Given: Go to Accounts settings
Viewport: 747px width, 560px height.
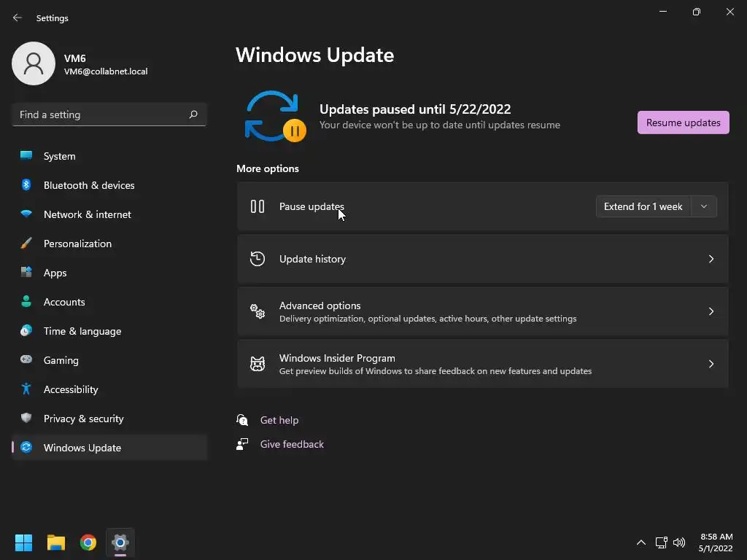Looking at the screenshot, I should [x=109, y=301].
